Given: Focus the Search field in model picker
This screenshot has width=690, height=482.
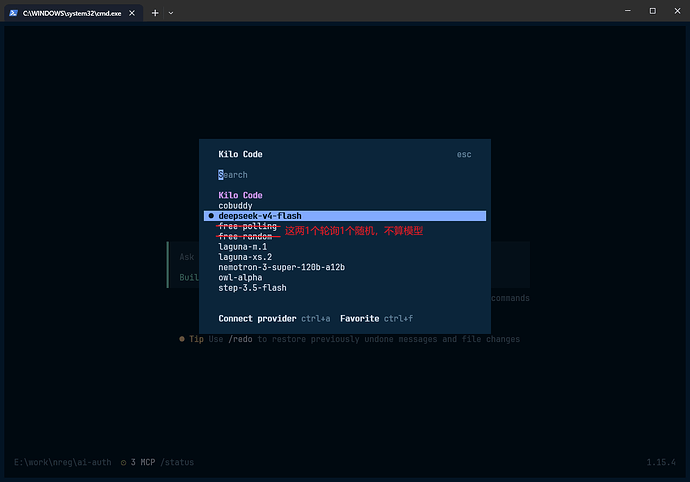Looking at the screenshot, I should coord(345,175).
